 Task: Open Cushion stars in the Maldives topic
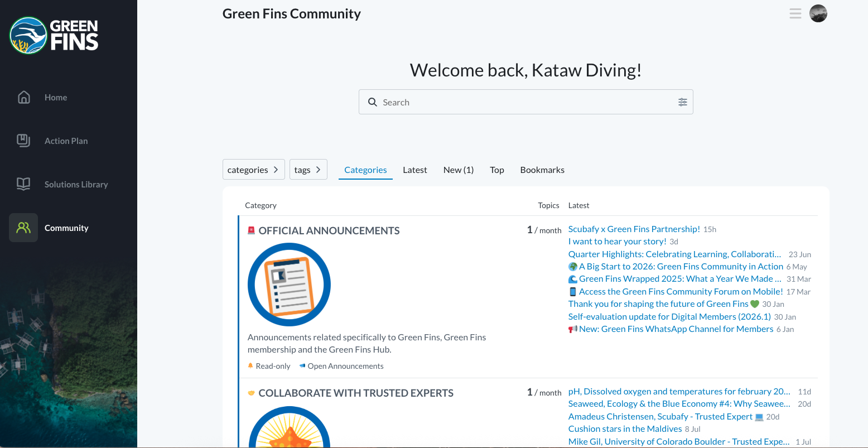[x=625, y=428]
